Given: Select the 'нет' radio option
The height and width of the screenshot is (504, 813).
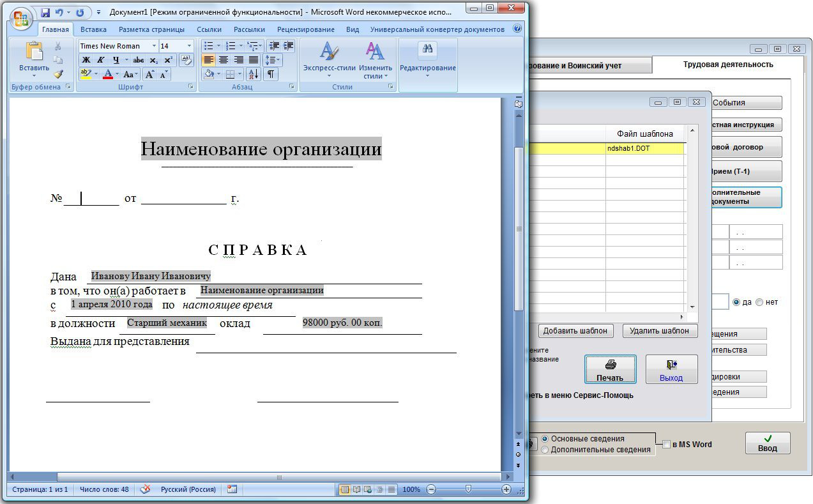Looking at the screenshot, I should coord(759,302).
